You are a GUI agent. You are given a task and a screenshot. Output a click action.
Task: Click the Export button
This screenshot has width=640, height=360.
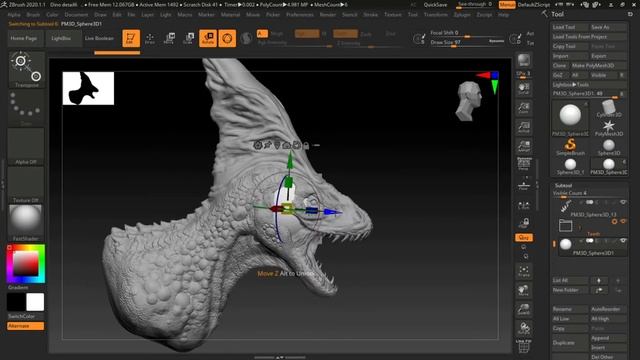tap(608, 56)
